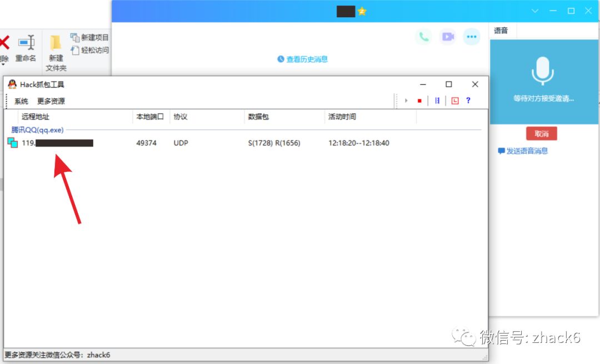Click the red square clock toolbar icon
This screenshot has height=364, width=600.
point(455,100)
